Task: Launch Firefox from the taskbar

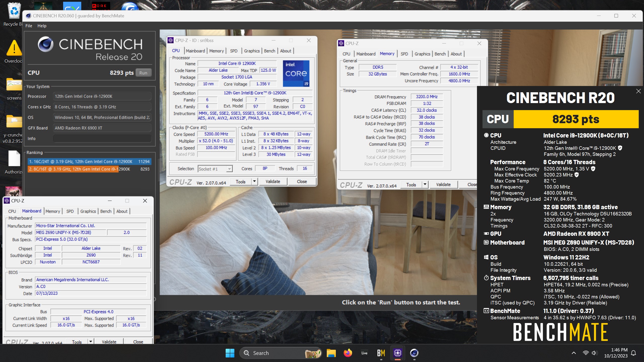Action: [348, 353]
